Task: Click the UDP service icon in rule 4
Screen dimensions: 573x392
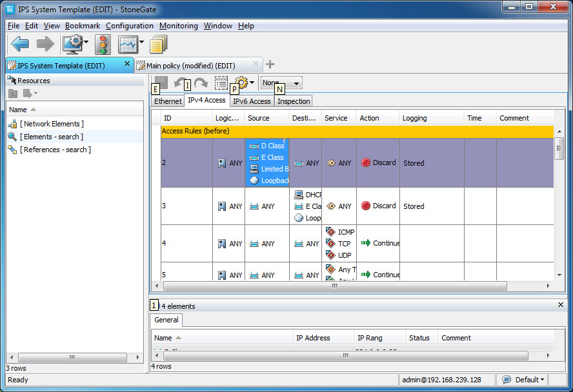Action: point(330,255)
